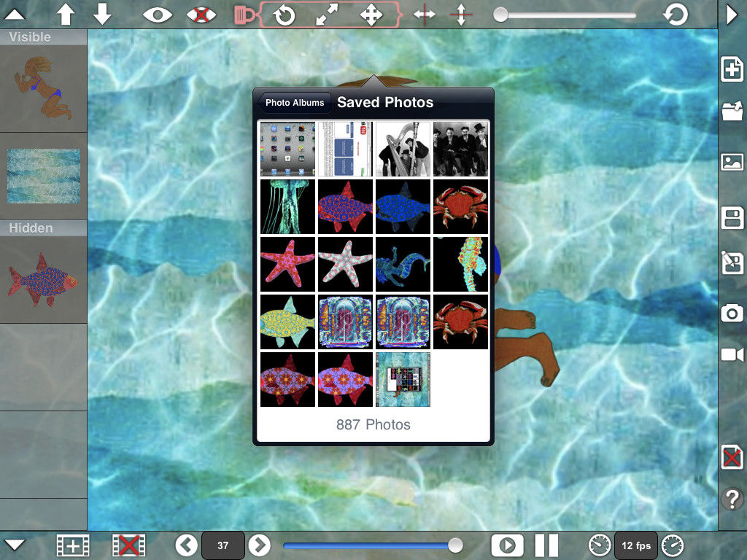
Task: Hide layer with crossed-out eye icon
Action: 201,15
